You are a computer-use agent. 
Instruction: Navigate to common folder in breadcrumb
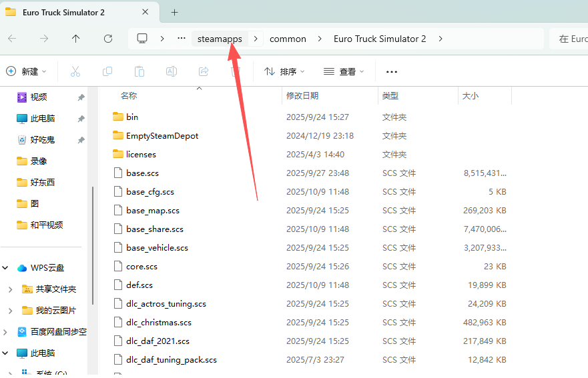(288, 39)
